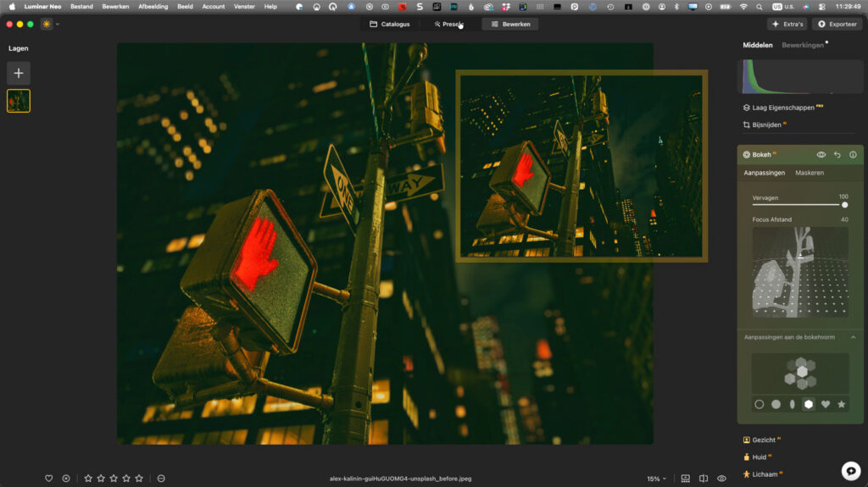Toggle the filmstrip view icon
The width and height of the screenshot is (868, 487).
point(685,479)
